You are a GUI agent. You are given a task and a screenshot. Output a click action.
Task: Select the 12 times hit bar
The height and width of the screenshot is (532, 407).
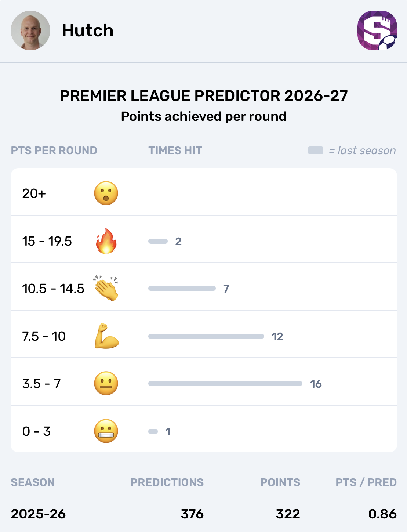point(206,336)
